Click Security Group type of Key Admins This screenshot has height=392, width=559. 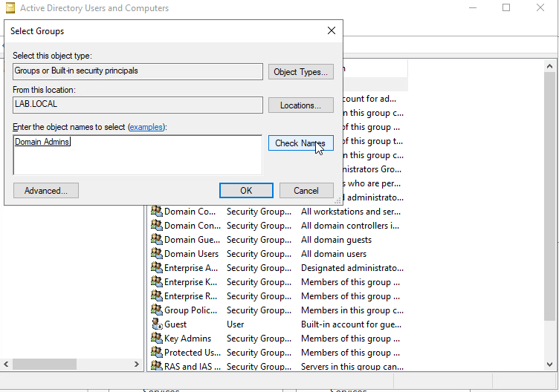(259, 339)
